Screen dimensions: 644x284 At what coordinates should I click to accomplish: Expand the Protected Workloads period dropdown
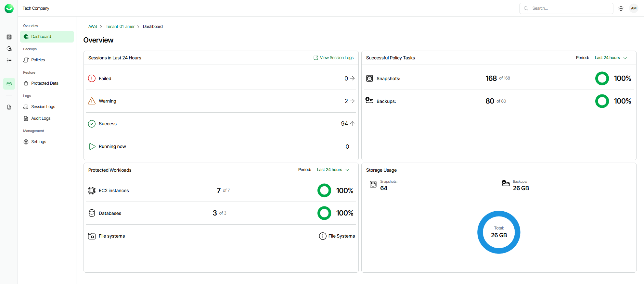tap(333, 170)
